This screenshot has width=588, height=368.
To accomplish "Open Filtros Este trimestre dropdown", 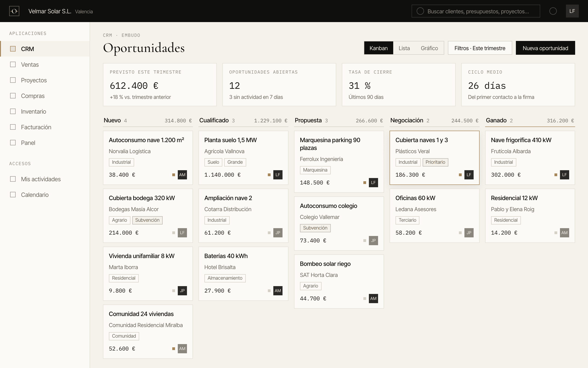I will 480,48.
